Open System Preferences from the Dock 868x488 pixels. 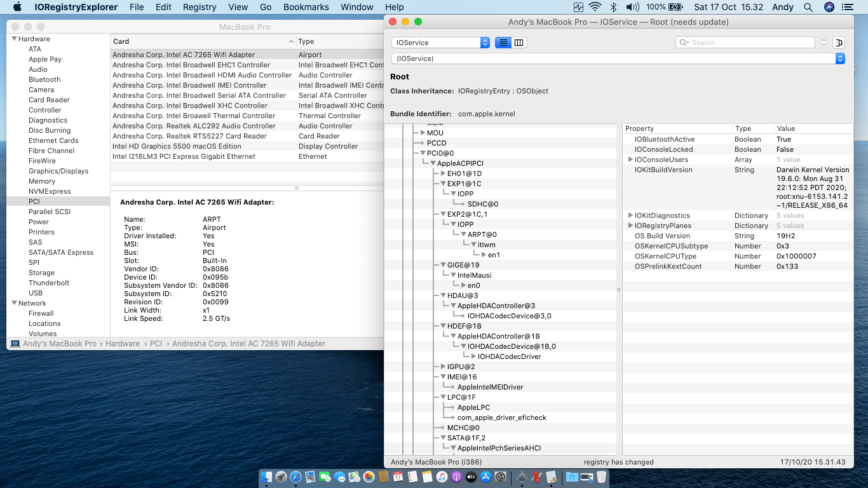click(500, 477)
